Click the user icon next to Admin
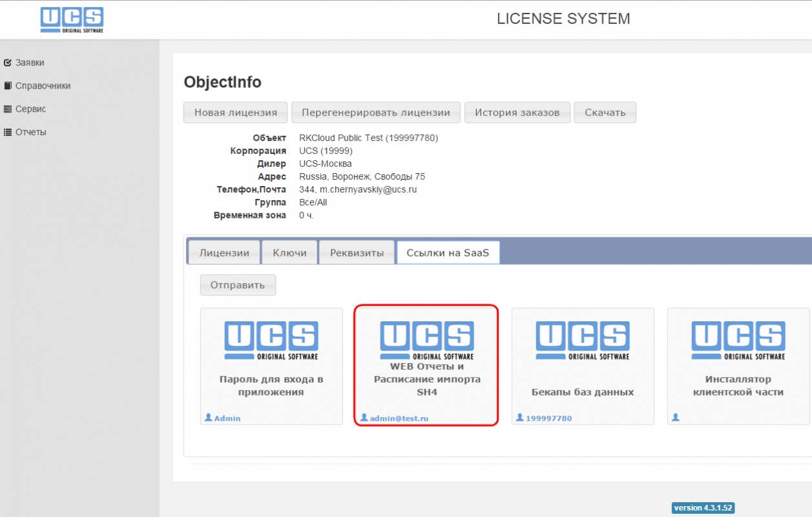812x517 pixels. 208,417
